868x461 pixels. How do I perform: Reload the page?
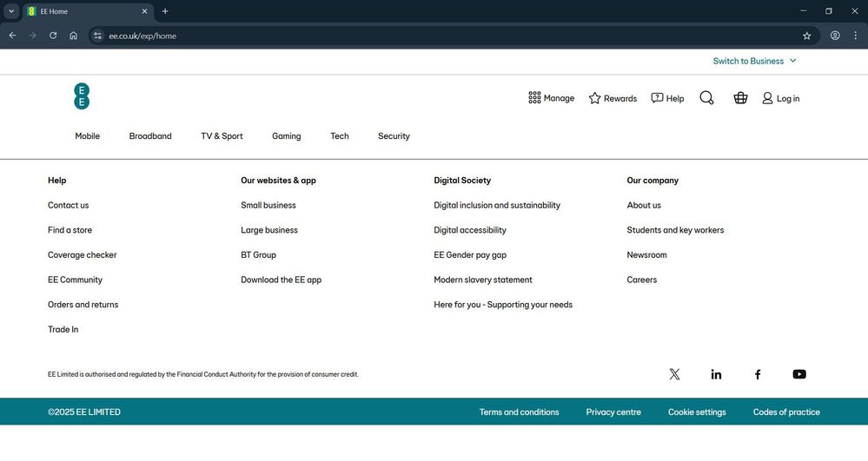point(53,36)
